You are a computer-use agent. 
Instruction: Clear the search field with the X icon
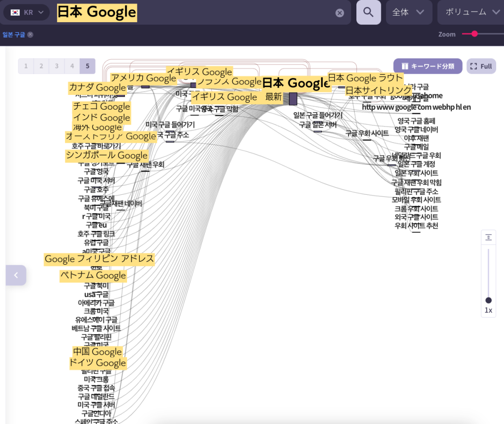(x=340, y=13)
